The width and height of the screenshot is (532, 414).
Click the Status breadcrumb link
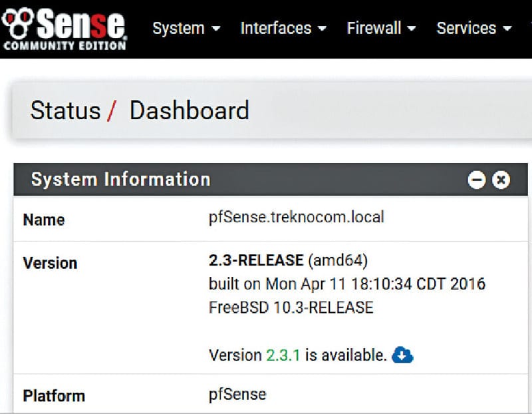pos(65,110)
